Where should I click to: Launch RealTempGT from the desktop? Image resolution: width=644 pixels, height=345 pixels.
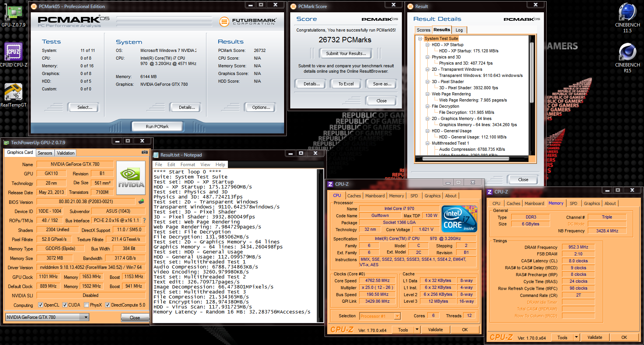click(13, 95)
